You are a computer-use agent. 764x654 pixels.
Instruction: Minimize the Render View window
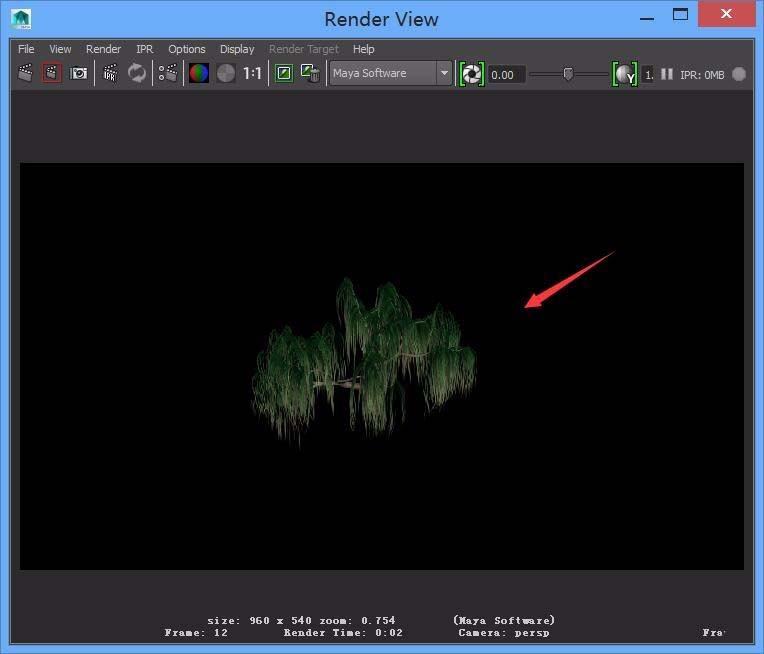pos(647,18)
